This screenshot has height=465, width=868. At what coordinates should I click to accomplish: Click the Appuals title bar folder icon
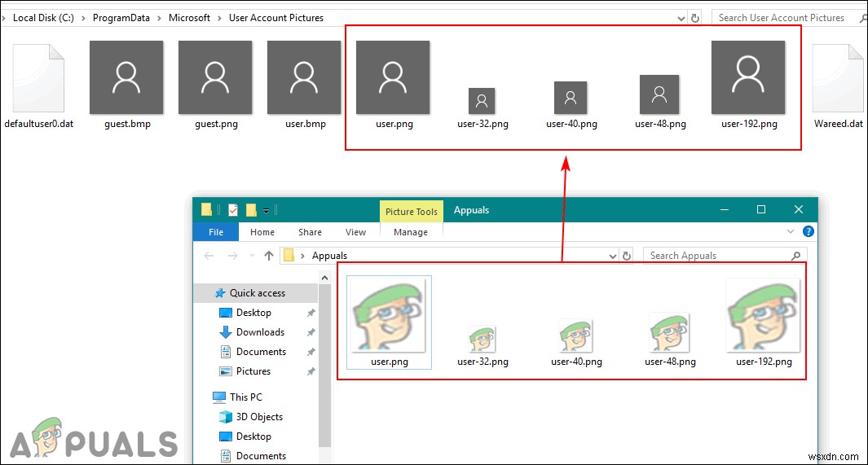tap(206, 209)
